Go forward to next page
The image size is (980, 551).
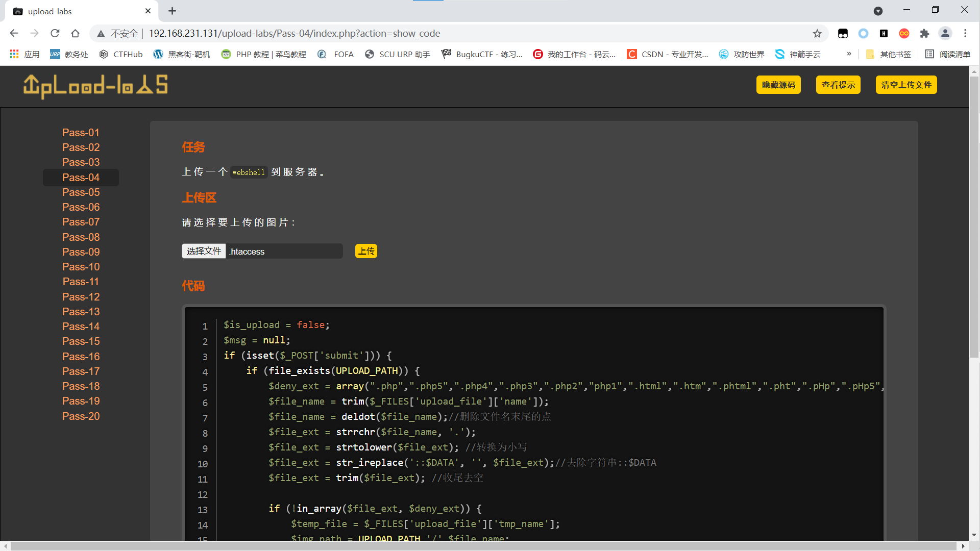pos(34,33)
